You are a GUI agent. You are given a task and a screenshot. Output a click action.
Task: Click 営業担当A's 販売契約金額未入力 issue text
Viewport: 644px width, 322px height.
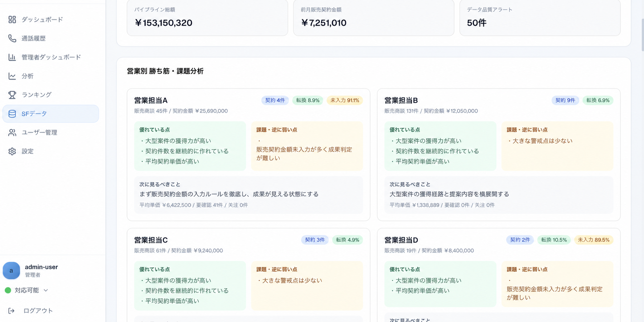pos(304,154)
